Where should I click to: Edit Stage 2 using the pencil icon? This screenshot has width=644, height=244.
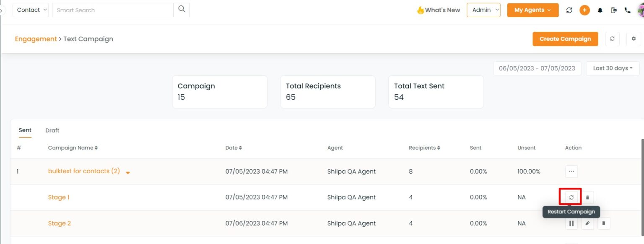pyautogui.click(x=587, y=223)
